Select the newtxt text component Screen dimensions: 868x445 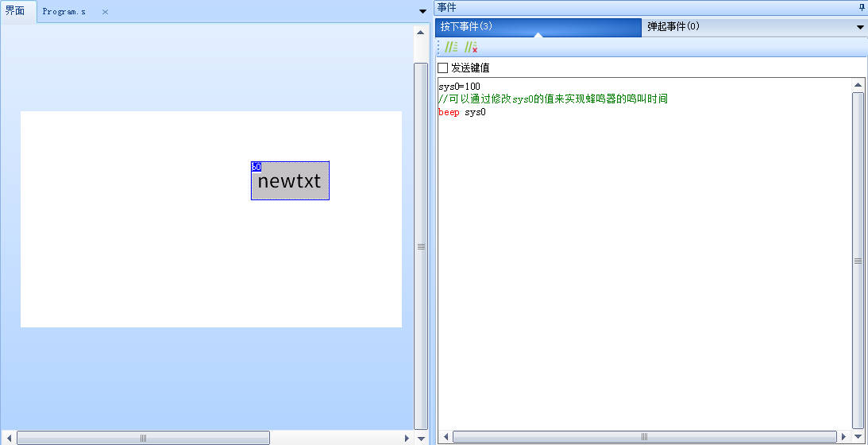point(290,181)
